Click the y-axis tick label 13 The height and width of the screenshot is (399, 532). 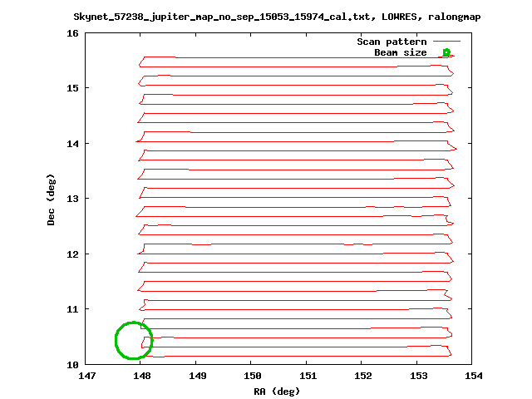[72, 199]
